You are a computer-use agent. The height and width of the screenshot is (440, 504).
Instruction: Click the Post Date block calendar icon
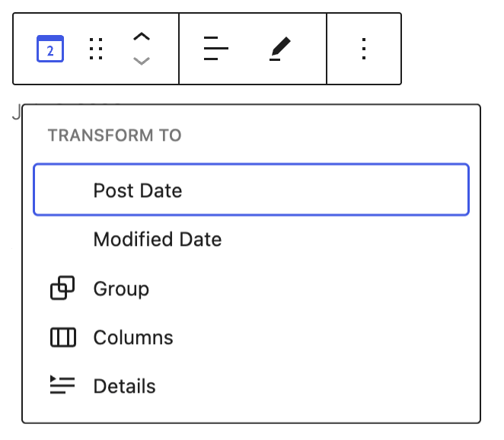pyautogui.click(x=50, y=49)
